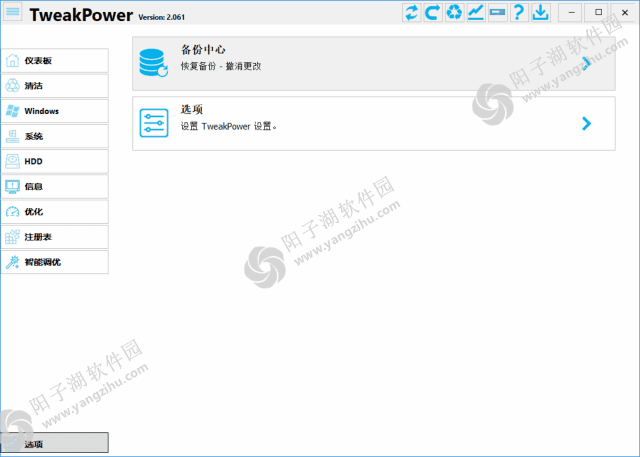Select the 清洁 cleaning sidebar item
Viewport: 640px width, 457px height.
click(x=55, y=86)
